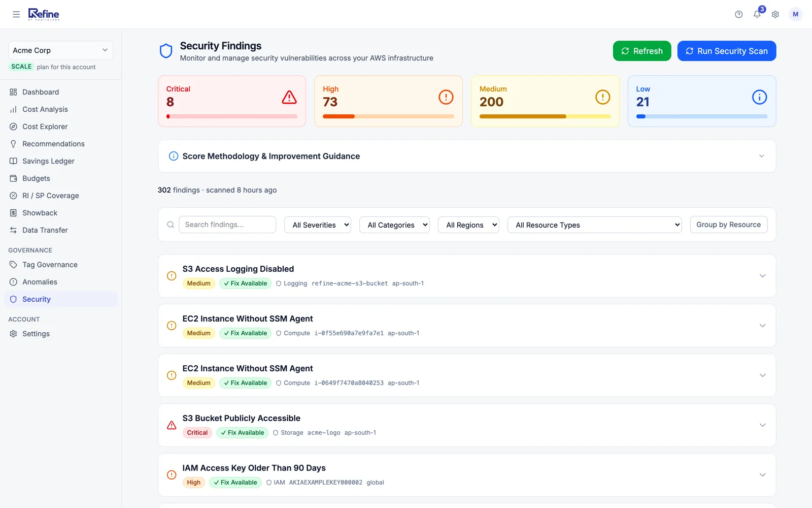The width and height of the screenshot is (812, 508).
Task: Click the Medium severity progress bar
Action: click(x=545, y=116)
